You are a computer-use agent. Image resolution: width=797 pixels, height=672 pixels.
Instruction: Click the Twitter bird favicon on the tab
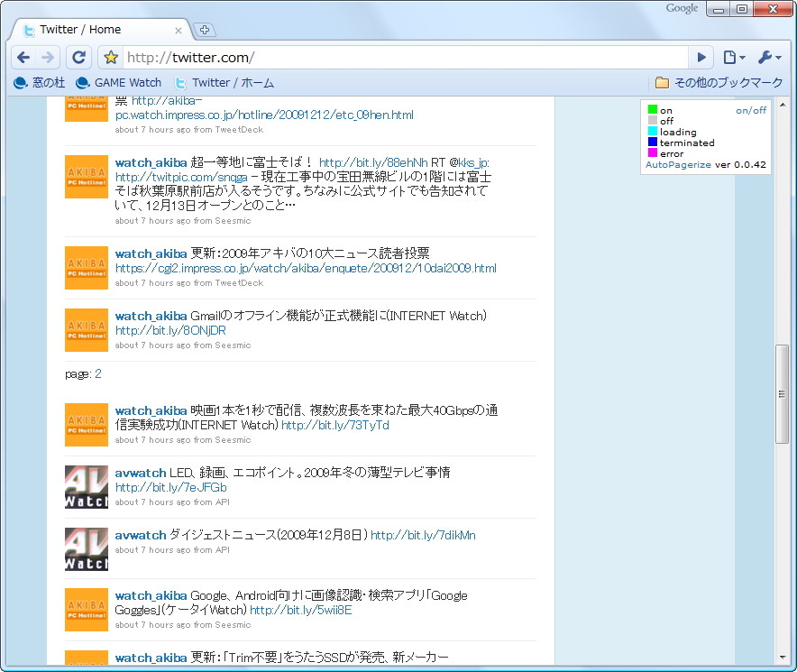(27, 29)
